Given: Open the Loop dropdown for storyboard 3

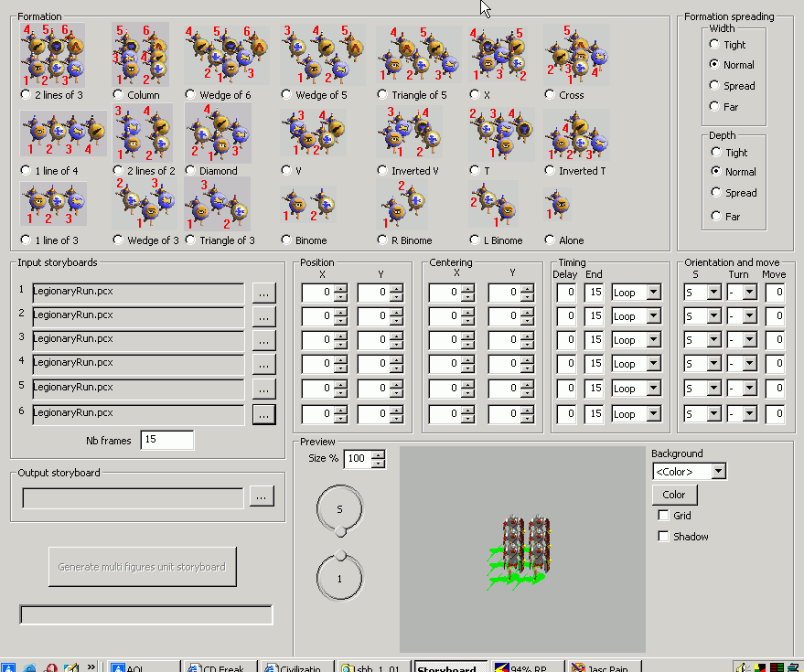Looking at the screenshot, I should point(653,340).
